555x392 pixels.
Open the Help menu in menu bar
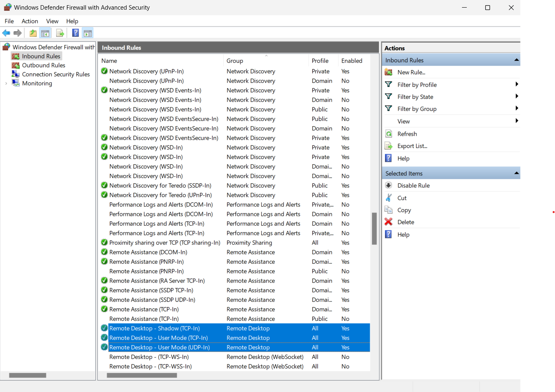pyautogui.click(x=72, y=21)
